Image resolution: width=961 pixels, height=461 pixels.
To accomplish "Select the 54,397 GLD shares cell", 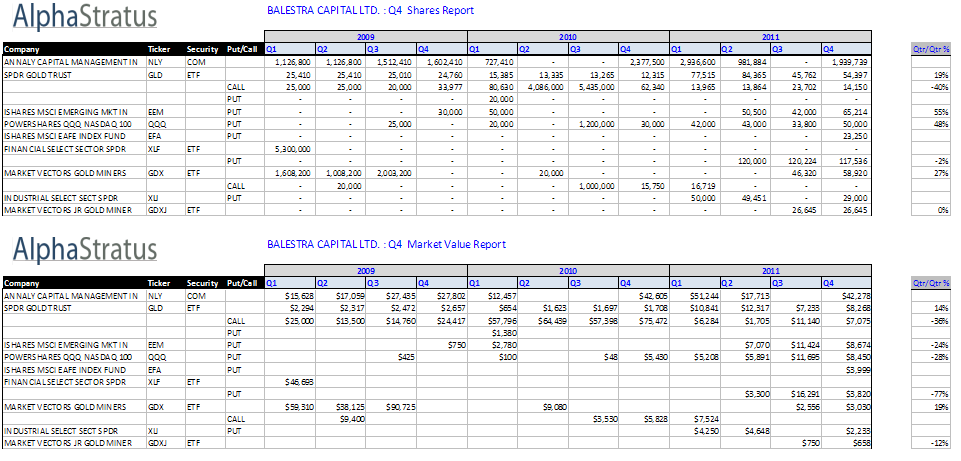I will click(846, 75).
